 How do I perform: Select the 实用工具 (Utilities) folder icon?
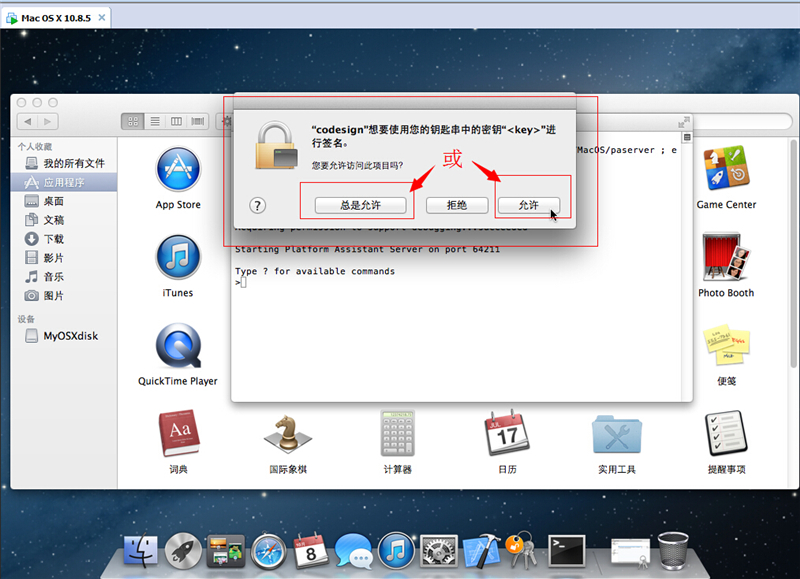[617, 435]
